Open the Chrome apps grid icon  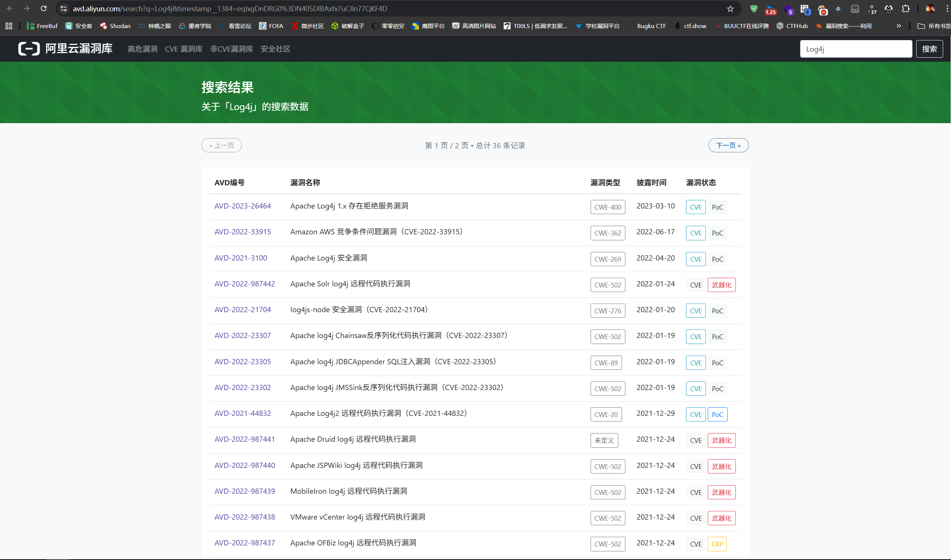[9, 26]
